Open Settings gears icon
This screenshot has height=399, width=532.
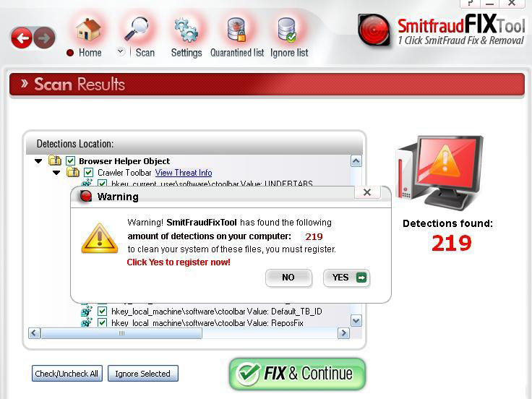point(186,30)
